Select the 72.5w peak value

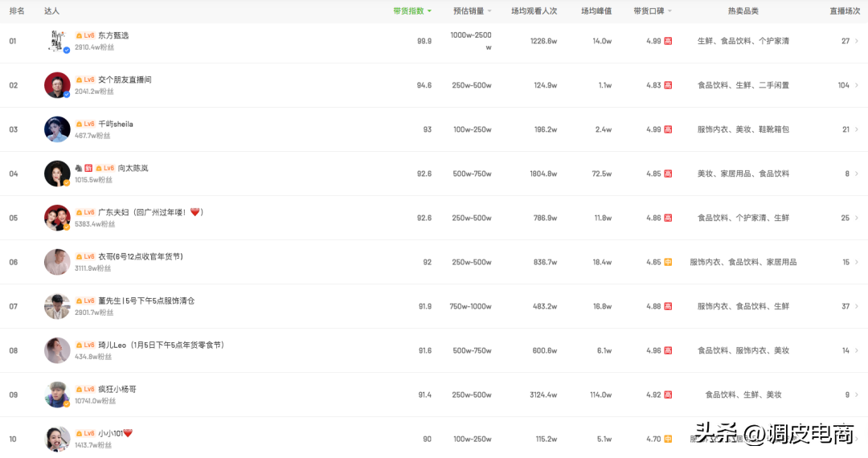click(x=602, y=174)
